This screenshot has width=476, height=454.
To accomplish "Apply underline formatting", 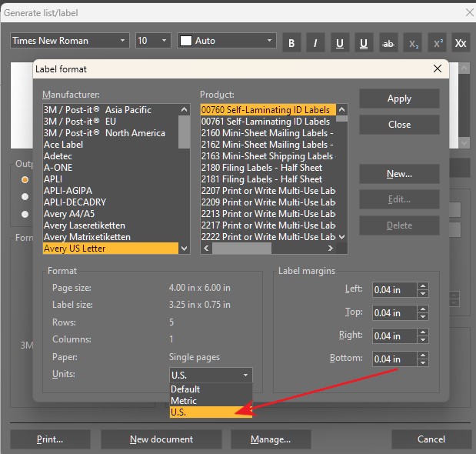I will tap(339, 43).
